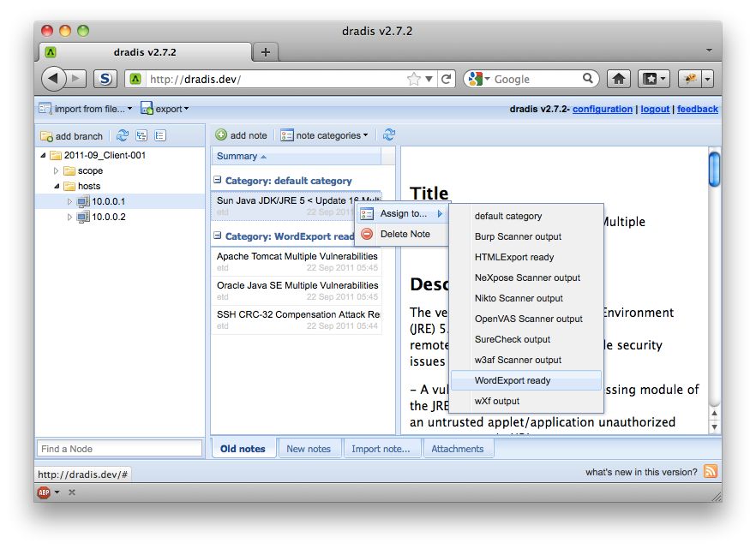756x549 pixels.
Task: Expand the 10.0.0.2 host node
Action: tap(69, 217)
